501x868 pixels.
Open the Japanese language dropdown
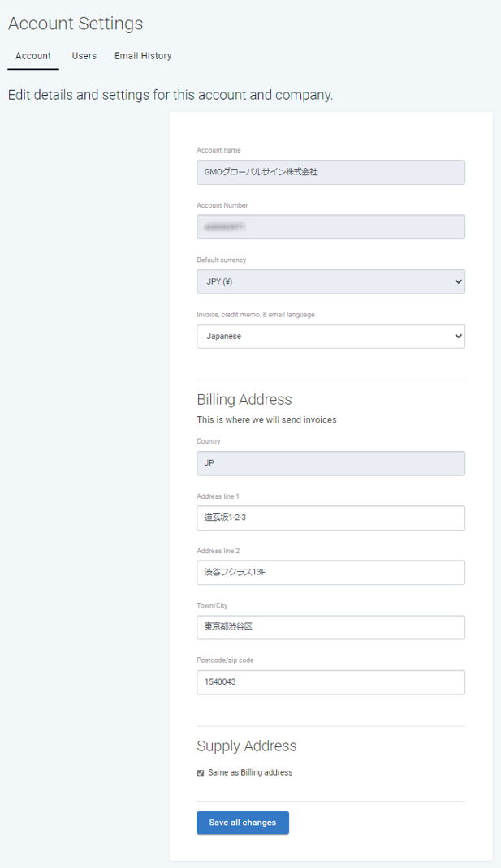[x=330, y=336]
